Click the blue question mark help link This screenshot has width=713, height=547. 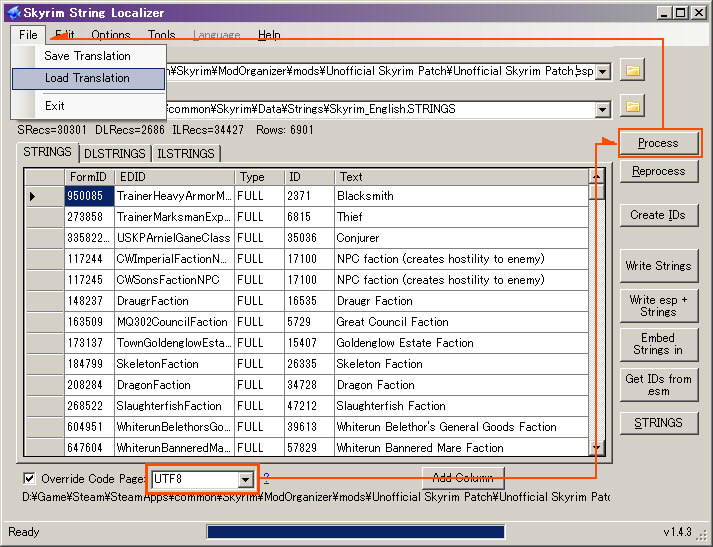(x=266, y=478)
